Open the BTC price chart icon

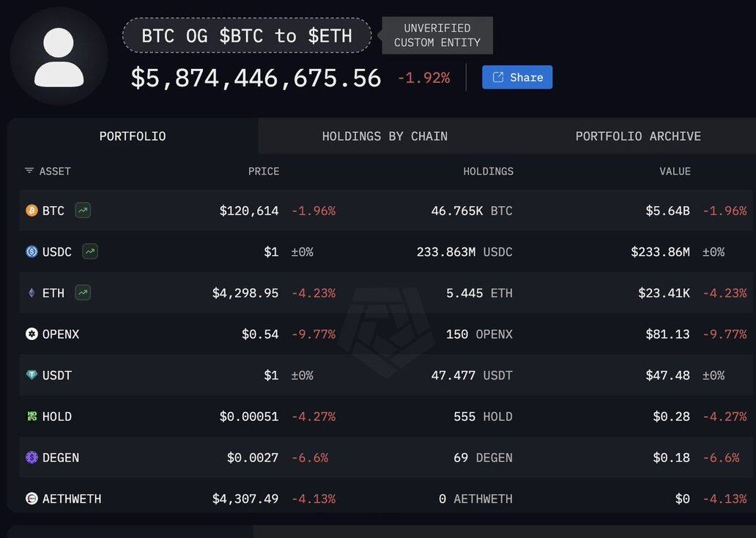[83, 211]
